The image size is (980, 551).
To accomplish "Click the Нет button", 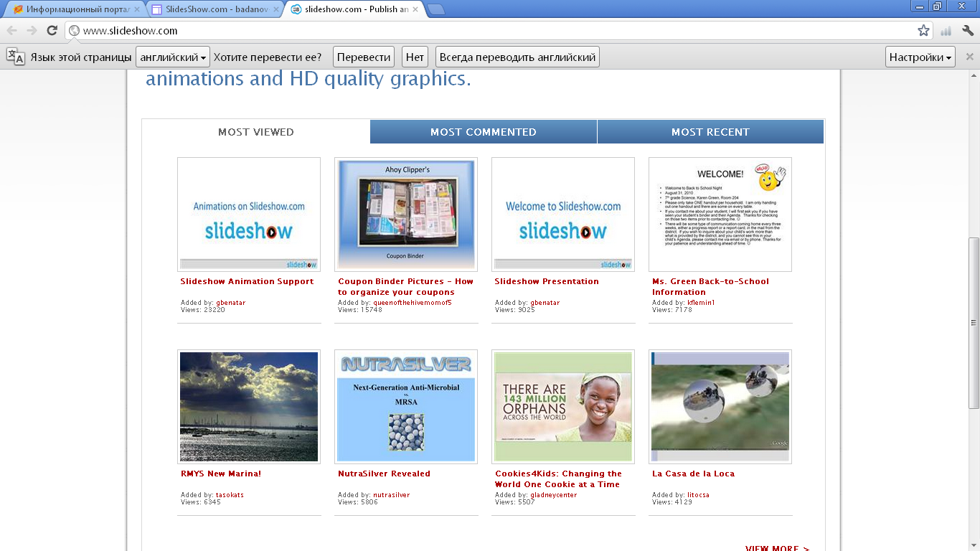I will (x=415, y=57).
